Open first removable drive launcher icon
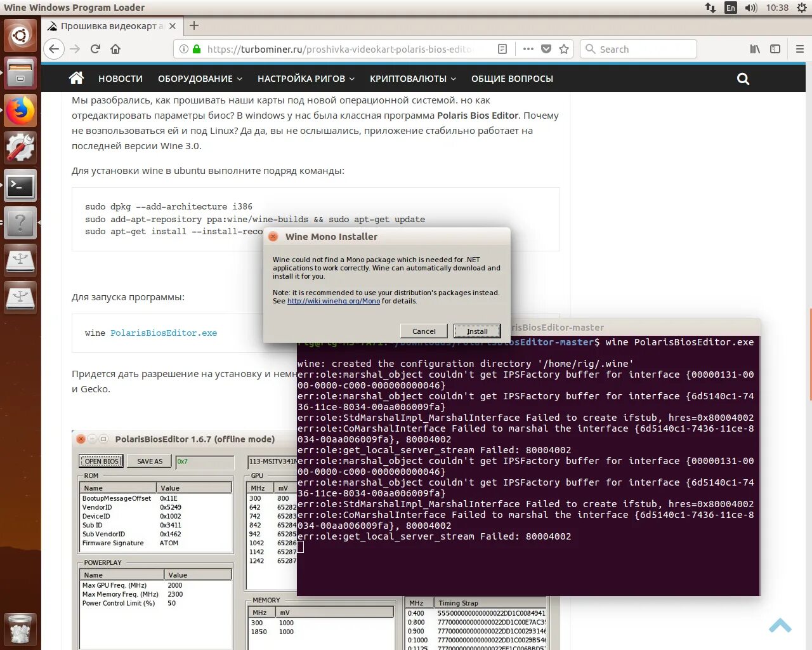Viewport: 812px width, 650px height. [20, 260]
